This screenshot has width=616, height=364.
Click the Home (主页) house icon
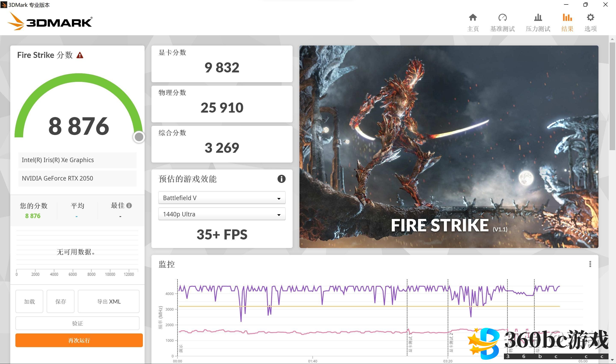[x=473, y=18]
